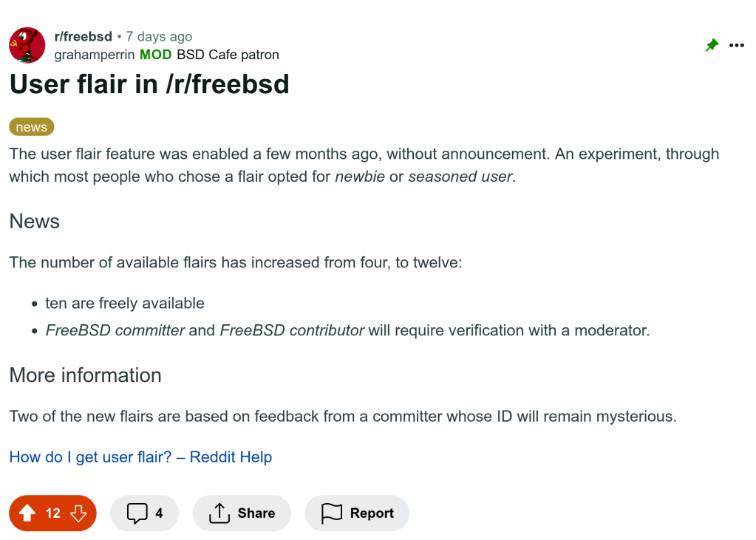Filter by the news flair tag
The width and height of the screenshot is (756, 540).
coord(32,127)
